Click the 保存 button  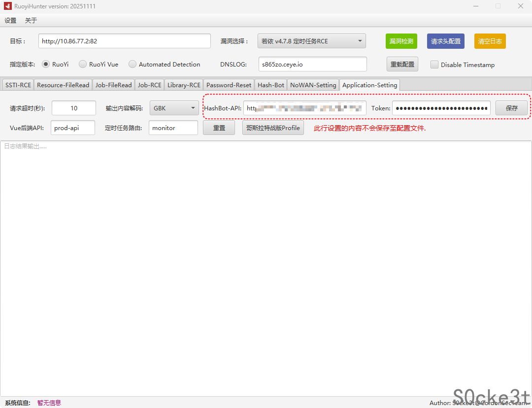click(x=512, y=108)
